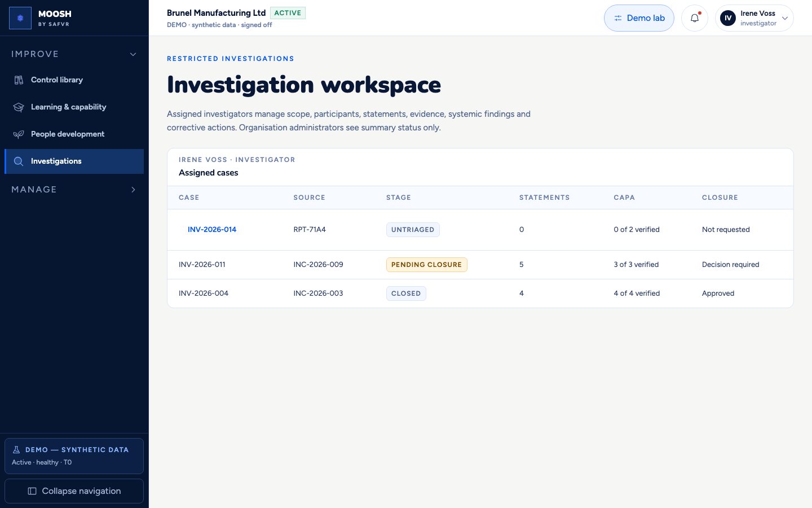Click the CLOSURE column header

click(720, 198)
